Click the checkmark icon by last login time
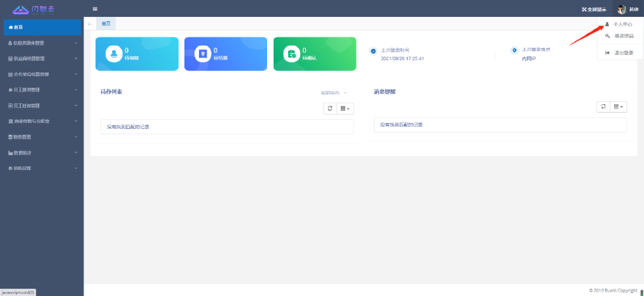 tap(373, 51)
